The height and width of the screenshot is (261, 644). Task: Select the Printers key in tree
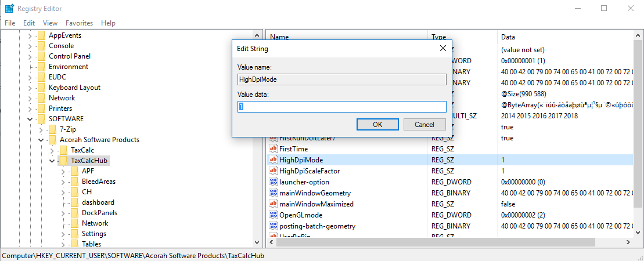pos(60,108)
